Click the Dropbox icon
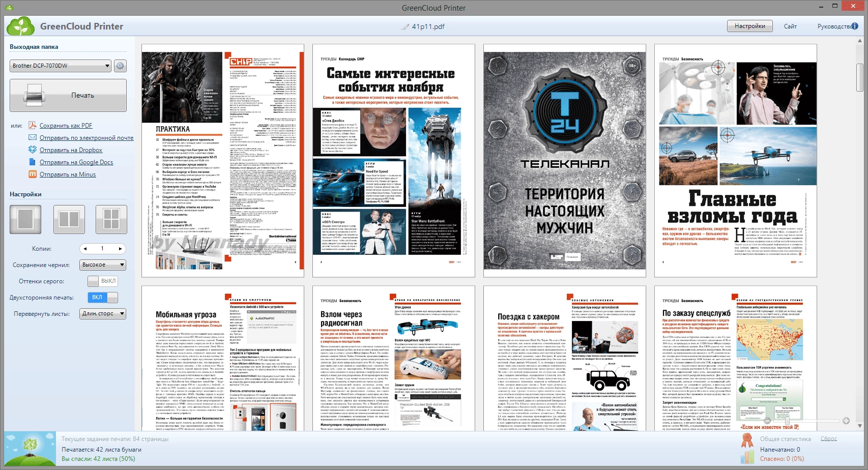 coord(33,150)
